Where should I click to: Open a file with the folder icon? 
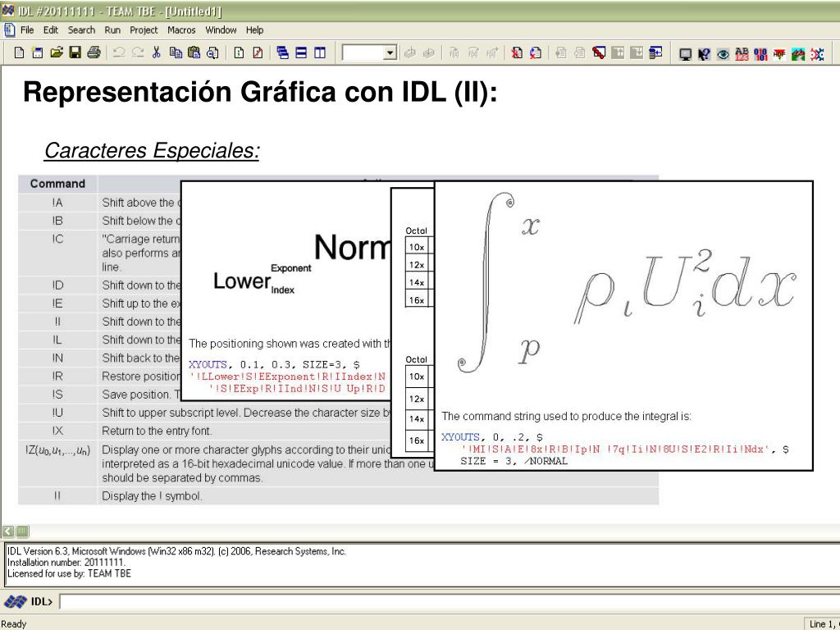click(x=57, y=52)
